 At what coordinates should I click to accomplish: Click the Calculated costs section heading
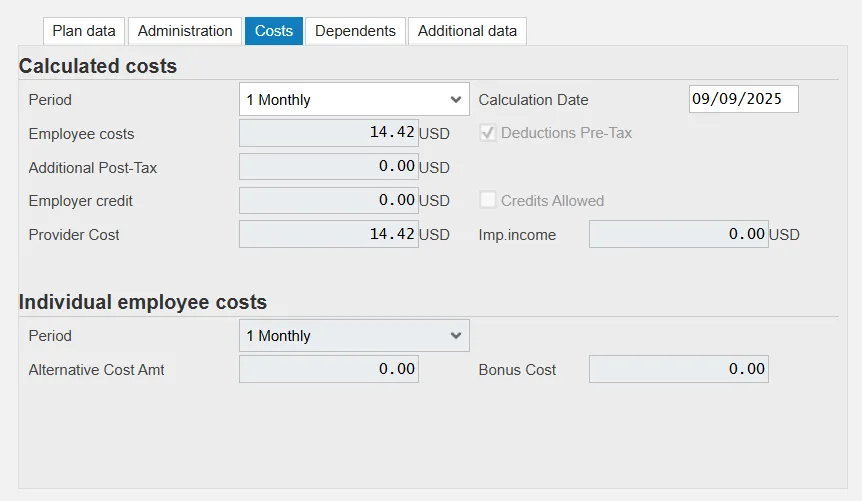click(98, 67)
